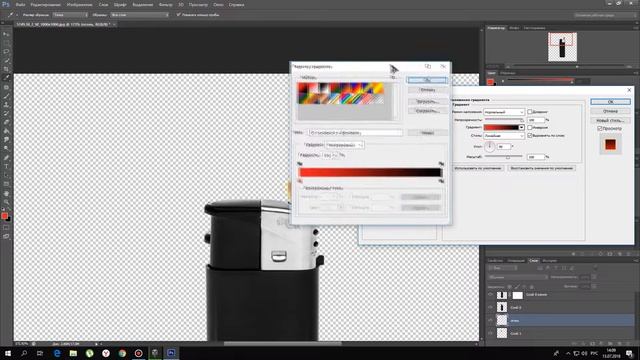Toggle the Preview checkbox in Layer Style dialog
Viewport: 640px width, 360px height.
click(x=600, y=128)
